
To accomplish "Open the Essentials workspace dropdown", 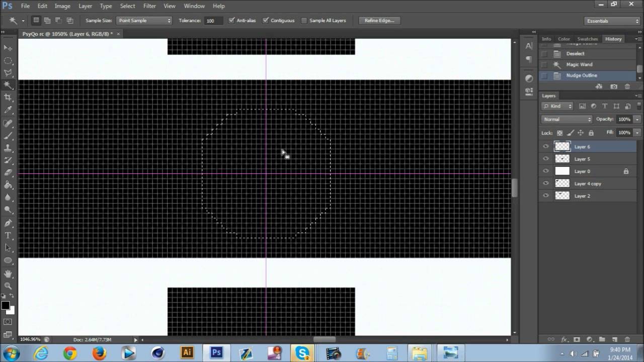I will pos(612,21).
